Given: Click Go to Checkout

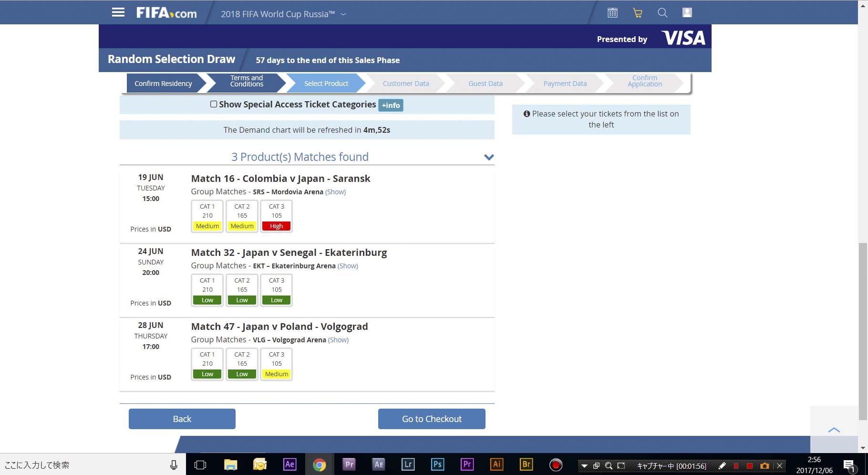Looking at the screenshot, I should 432,419.
